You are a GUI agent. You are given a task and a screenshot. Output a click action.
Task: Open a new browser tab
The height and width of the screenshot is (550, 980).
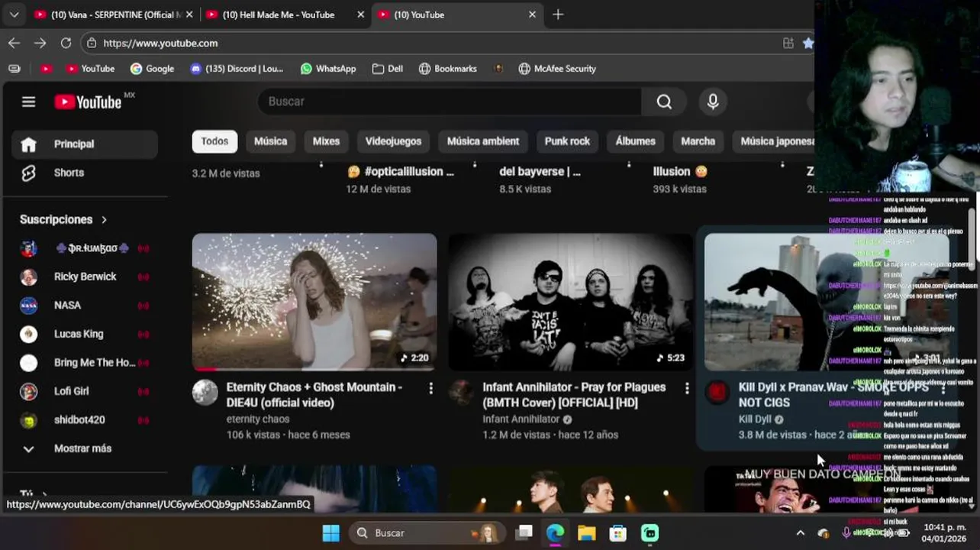click(558, 15)
